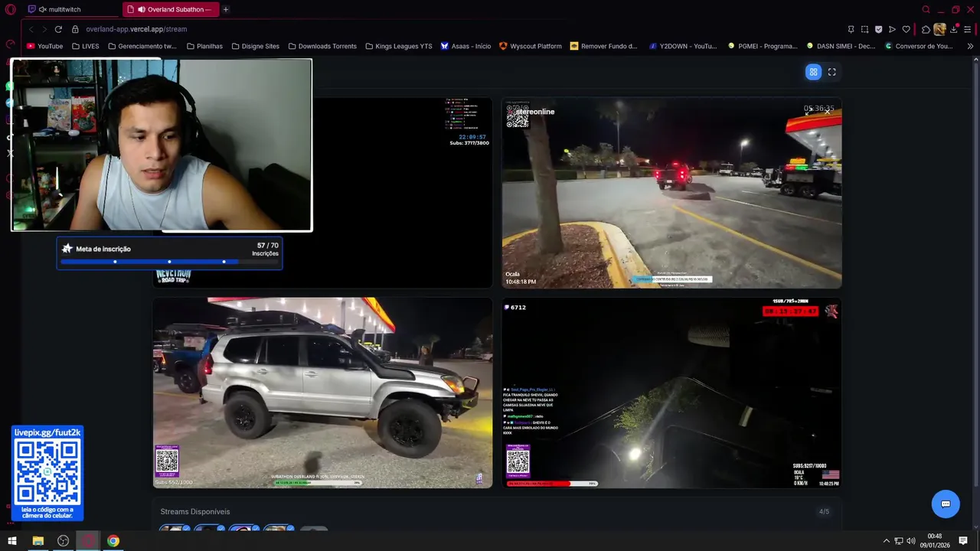The width and height of the screenshot is (980, 551).
Task: Go back to previous page
Action: 31,29
